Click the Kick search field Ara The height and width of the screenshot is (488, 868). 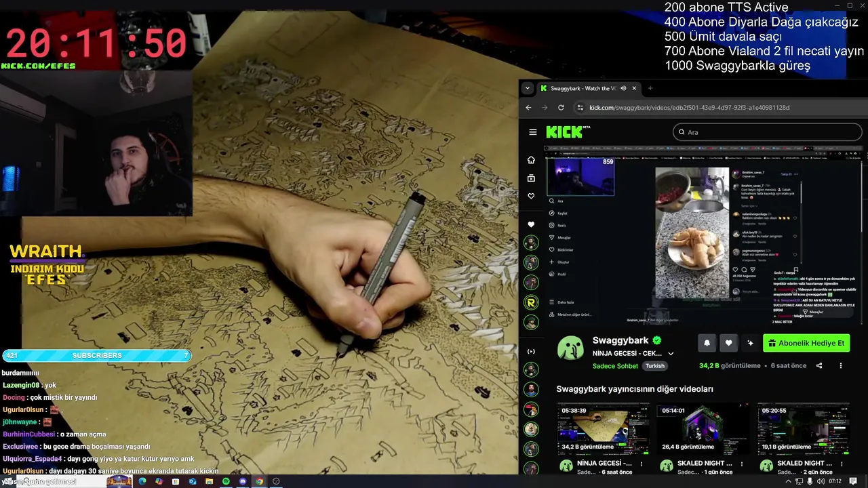point(767,132)
